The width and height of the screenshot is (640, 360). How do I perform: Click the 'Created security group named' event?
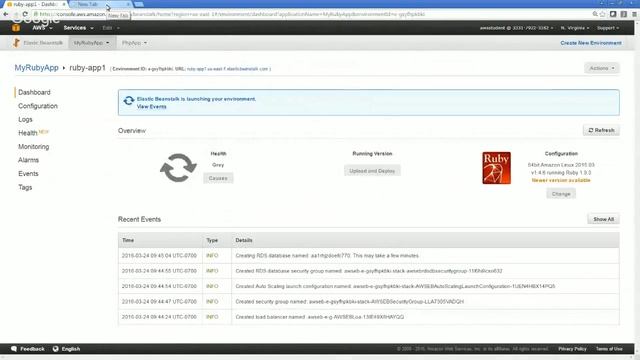349,302
